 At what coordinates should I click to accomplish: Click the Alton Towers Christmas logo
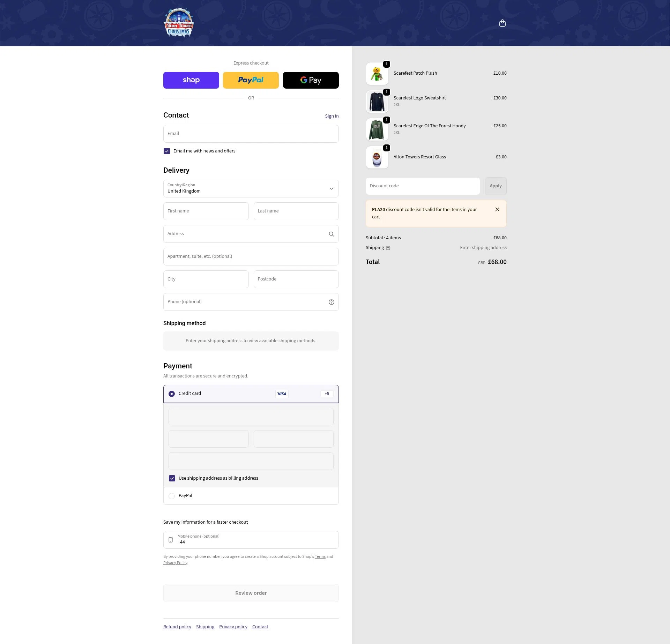[x=179, y=23]
